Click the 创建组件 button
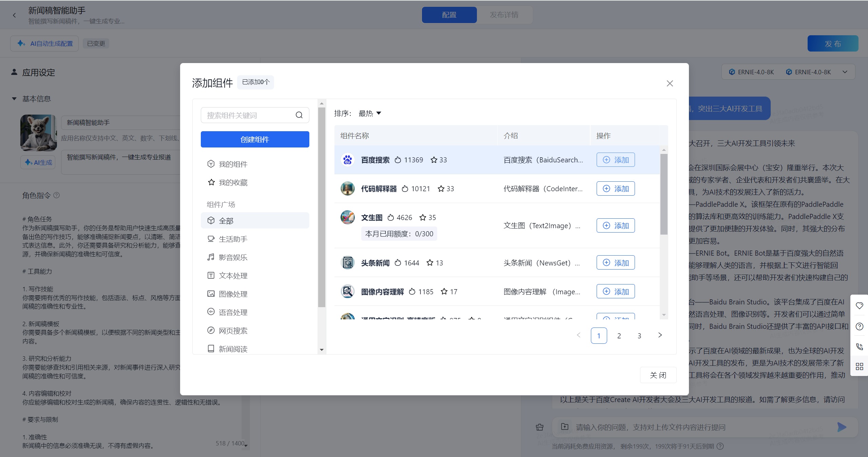This screenshot has height=457, width=868. pos(255,139)
